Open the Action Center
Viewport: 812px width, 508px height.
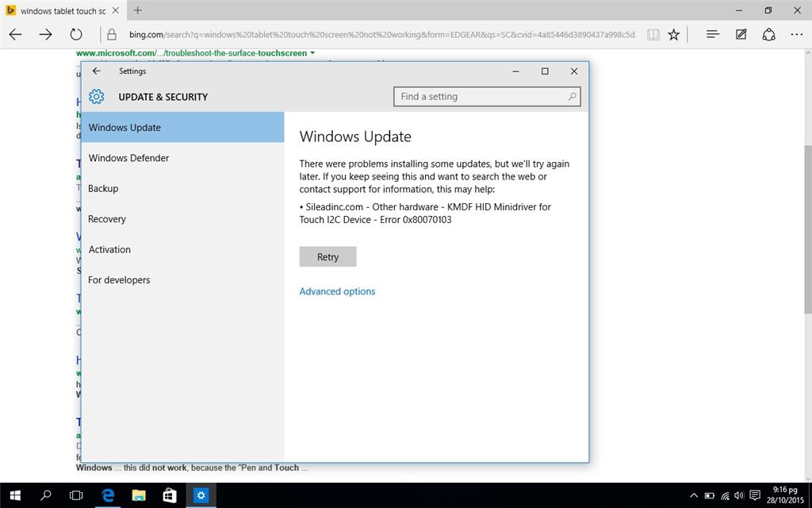[755, 495]
